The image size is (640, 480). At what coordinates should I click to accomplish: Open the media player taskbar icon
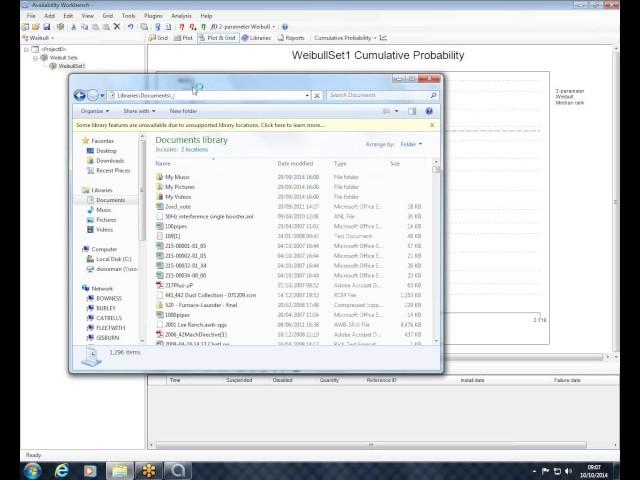(90, 471)
